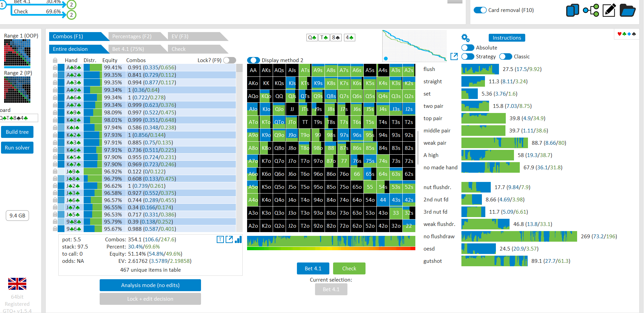Click the grey drag handle at top
Screen dimensions: 644x313
pyautogui.click(x=455, y=2)
